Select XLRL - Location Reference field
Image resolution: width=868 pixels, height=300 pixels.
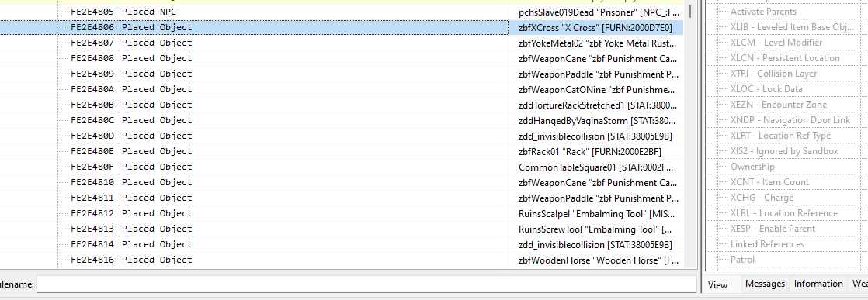(784, 212)
